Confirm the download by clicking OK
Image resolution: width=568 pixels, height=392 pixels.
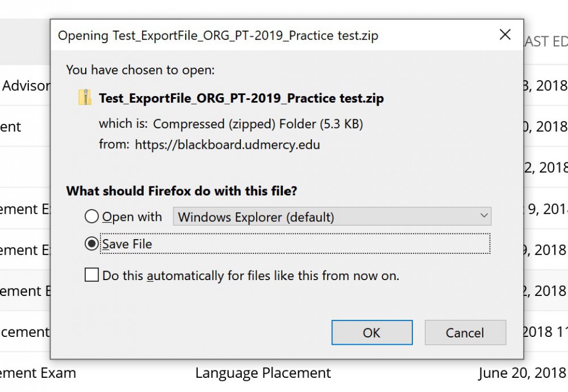[372, 333]
